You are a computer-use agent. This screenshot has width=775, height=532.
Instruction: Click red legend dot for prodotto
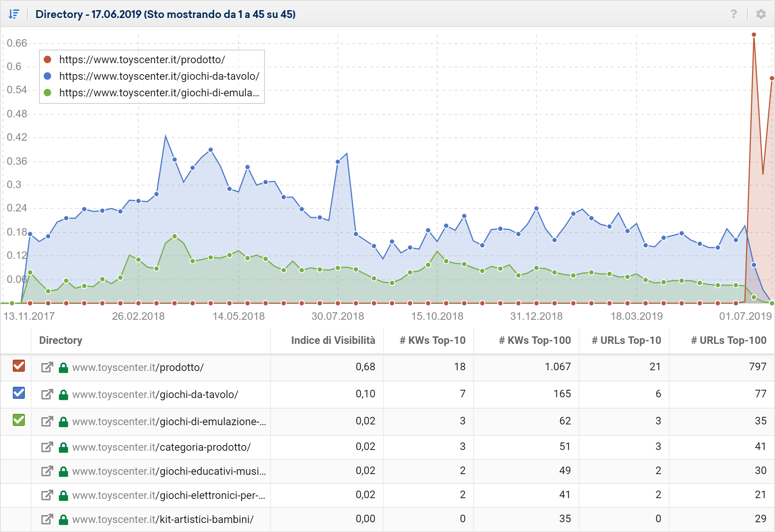pos(47,59)
